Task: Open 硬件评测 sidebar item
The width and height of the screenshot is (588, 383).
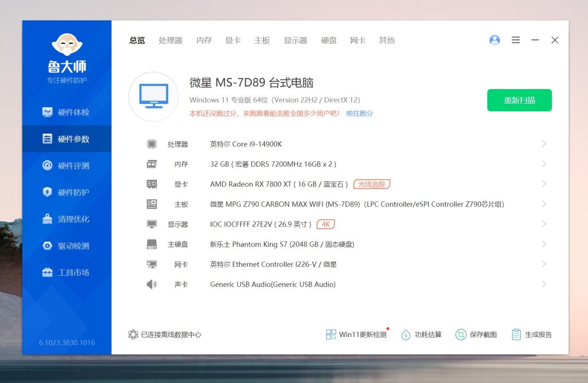Action: [67, 165]
